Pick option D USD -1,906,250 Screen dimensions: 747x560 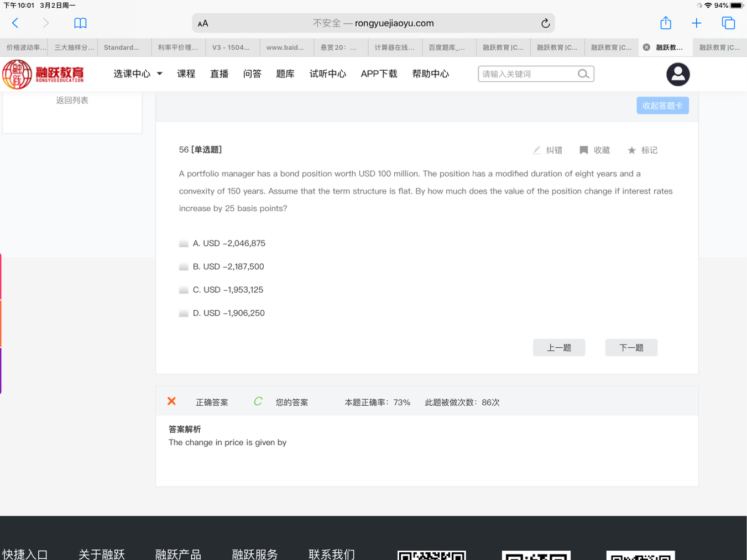(x=184, y=313)
